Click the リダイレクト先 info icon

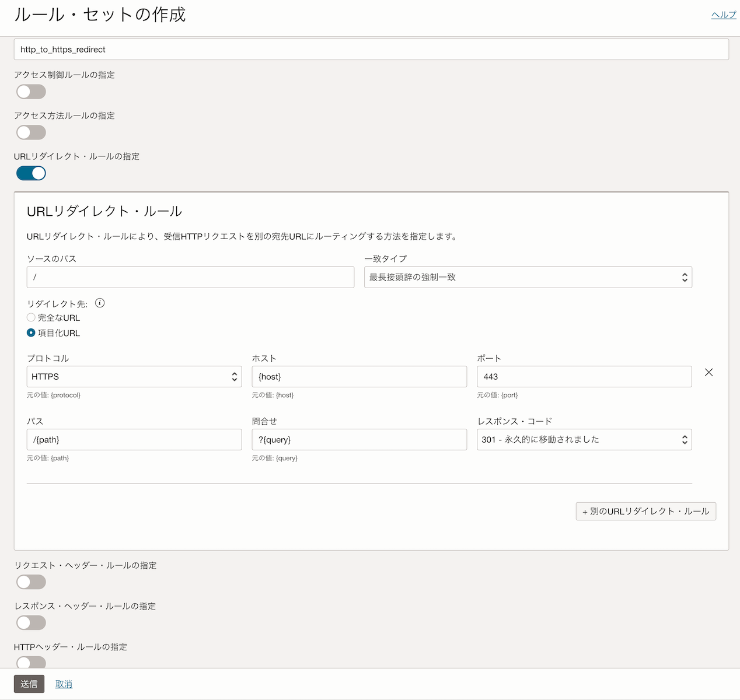tap(100, 303)
